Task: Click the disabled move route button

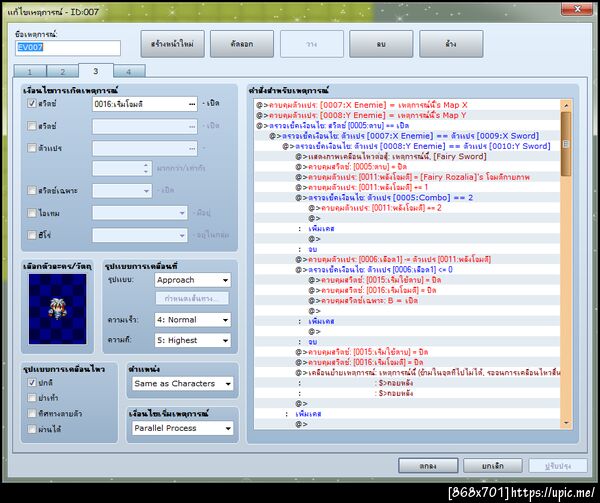Action: tap(192, 298)
